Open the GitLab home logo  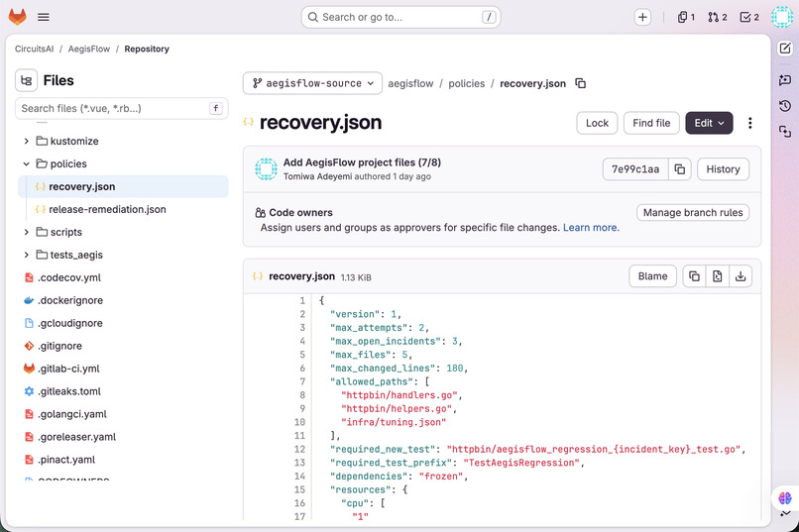[x=17, y=17]
